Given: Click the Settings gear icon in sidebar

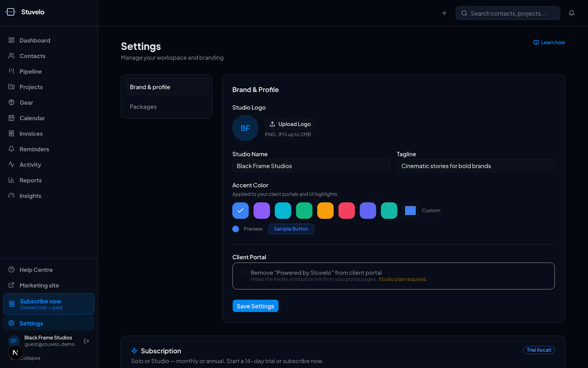Looking at the screenshot, I should coord(11,323).
